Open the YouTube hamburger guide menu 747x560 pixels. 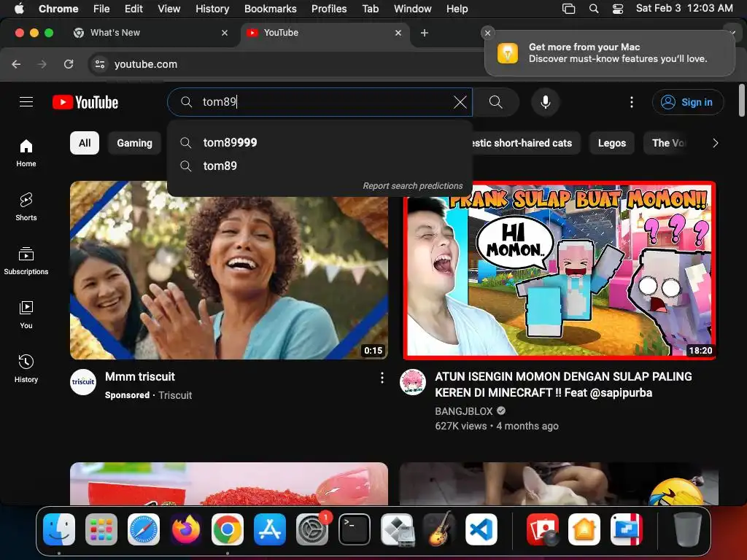26,102
